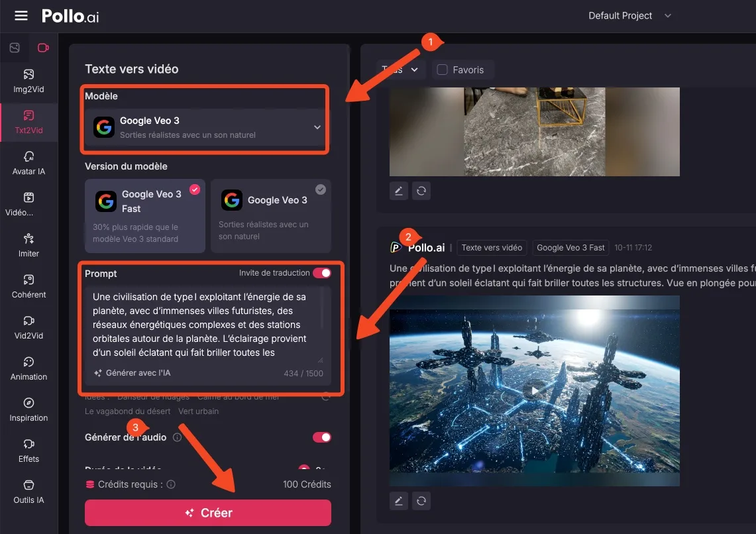756x534 pixels.
Task: Open the Tous filter dropdown
Action: click(x=400, y=70)
